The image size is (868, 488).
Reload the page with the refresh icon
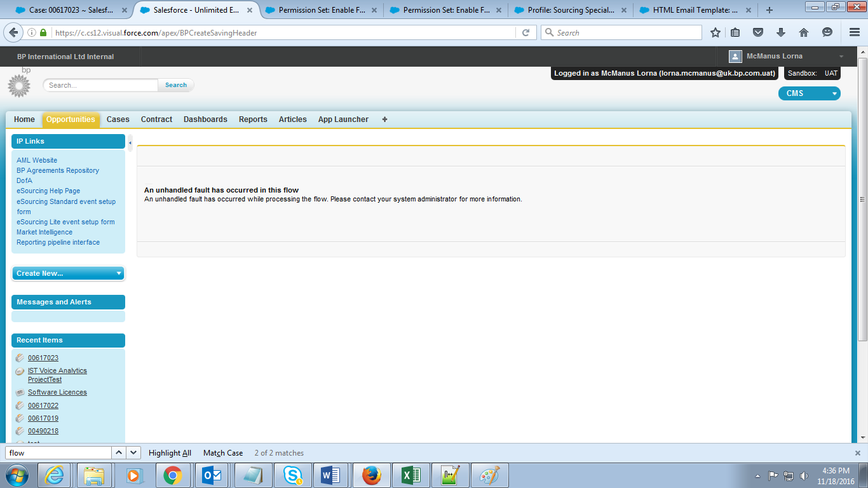(526, 32)
